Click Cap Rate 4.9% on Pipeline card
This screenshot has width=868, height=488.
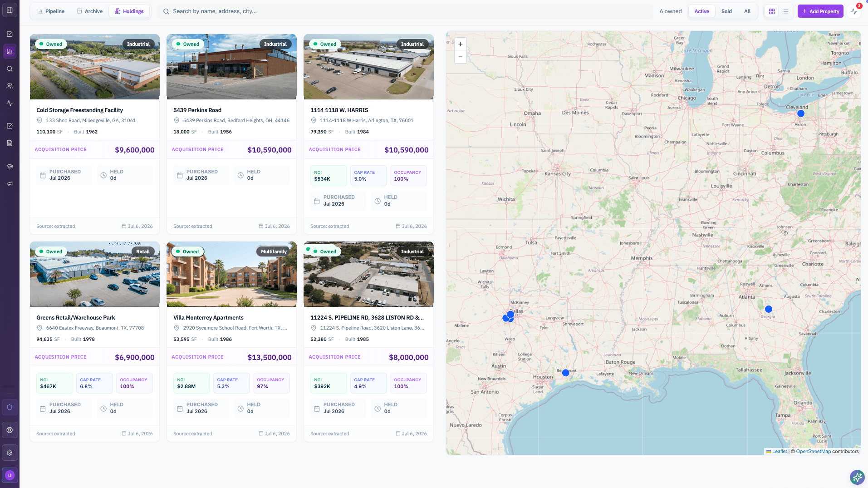point(368,383)
